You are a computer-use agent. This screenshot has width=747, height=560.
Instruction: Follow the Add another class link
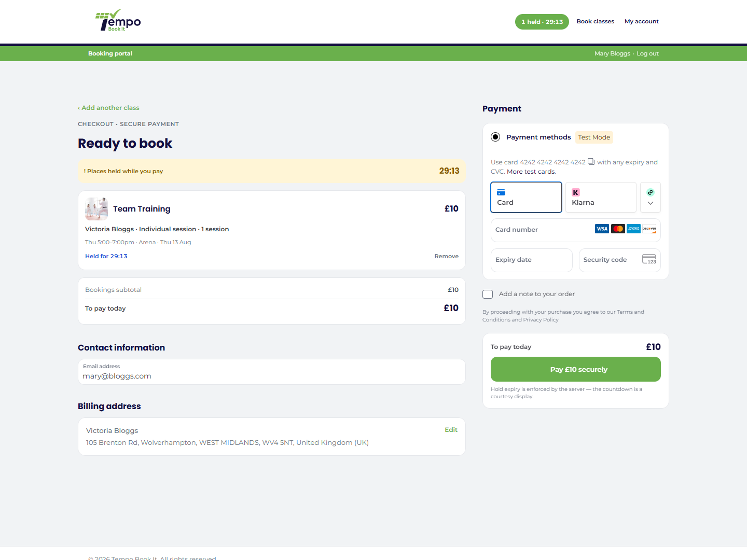(108, 108)
